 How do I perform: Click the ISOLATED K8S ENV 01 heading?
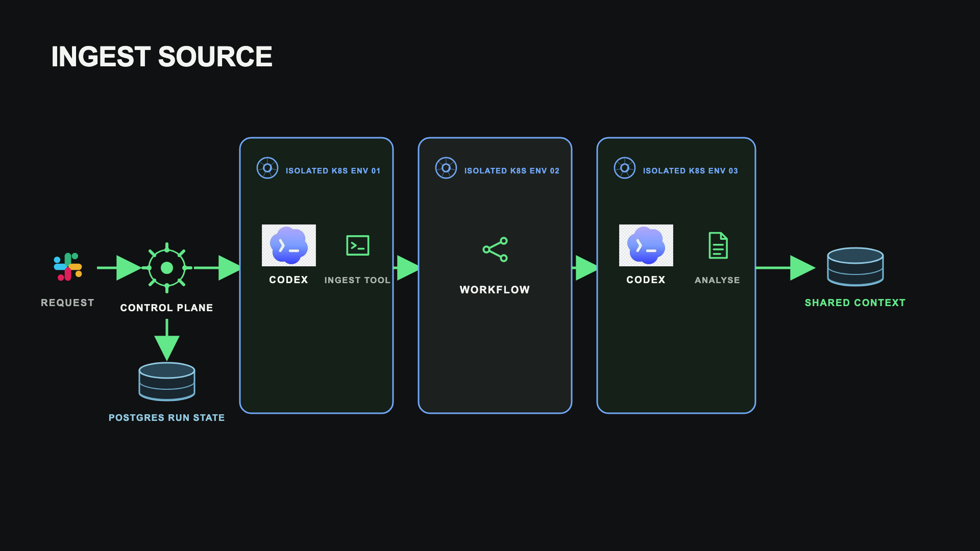pyautogui.click(x=333, y=171)
